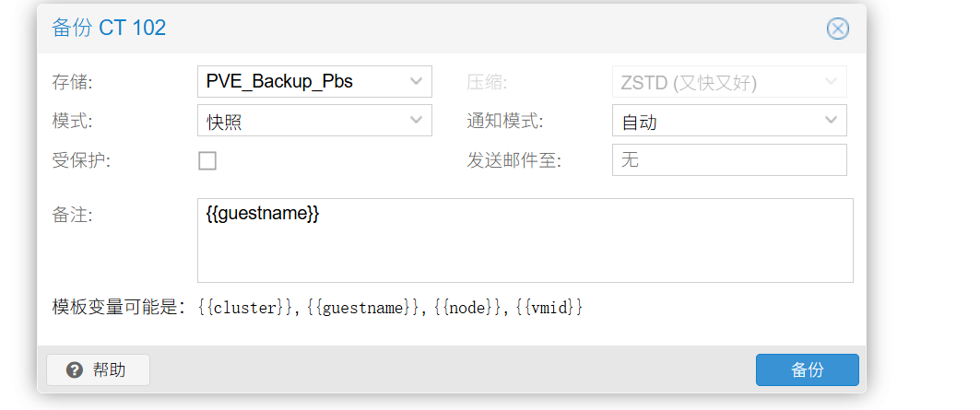Click inside the 备注 text area
The image size is (980, 410).
coord(525,249)
